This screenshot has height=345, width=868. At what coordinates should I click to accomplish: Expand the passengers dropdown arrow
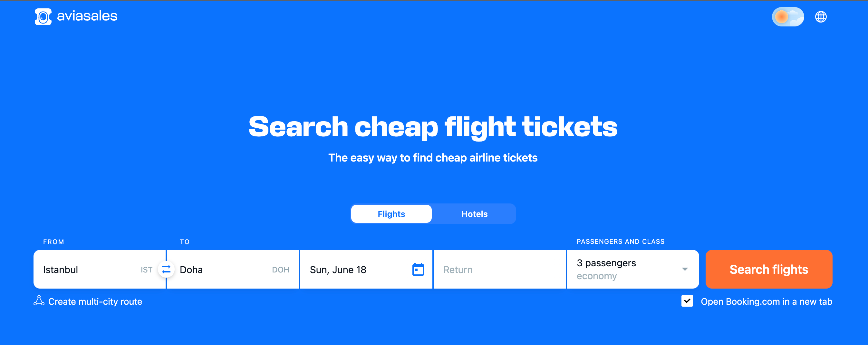pos(685,269)
